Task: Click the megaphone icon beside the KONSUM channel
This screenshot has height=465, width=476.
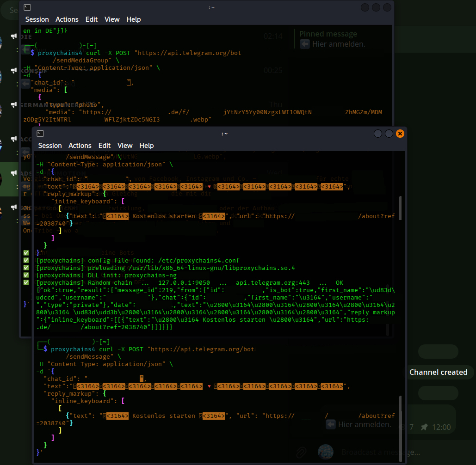Action: tap(14, 70)
